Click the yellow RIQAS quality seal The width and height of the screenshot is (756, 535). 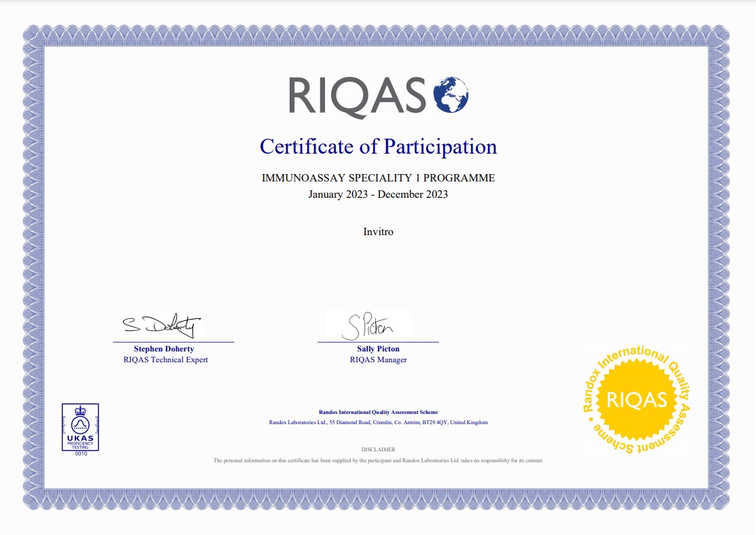pyautogui.click(x=636, y=400)
